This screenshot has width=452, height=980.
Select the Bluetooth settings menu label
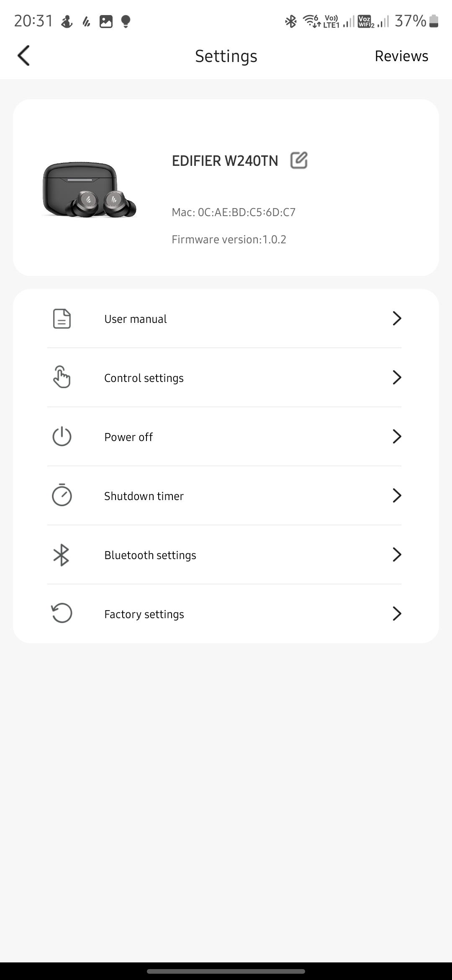click(x=150, y=555)
